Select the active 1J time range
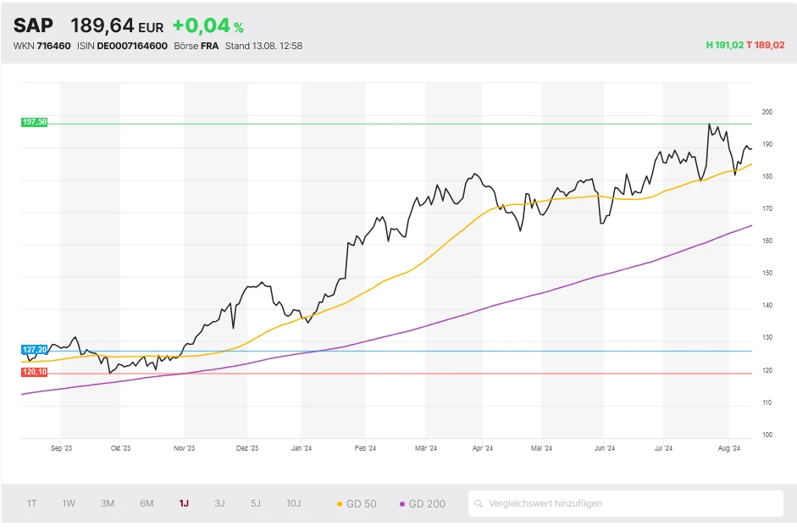797x532 pixels. point(184,503)
